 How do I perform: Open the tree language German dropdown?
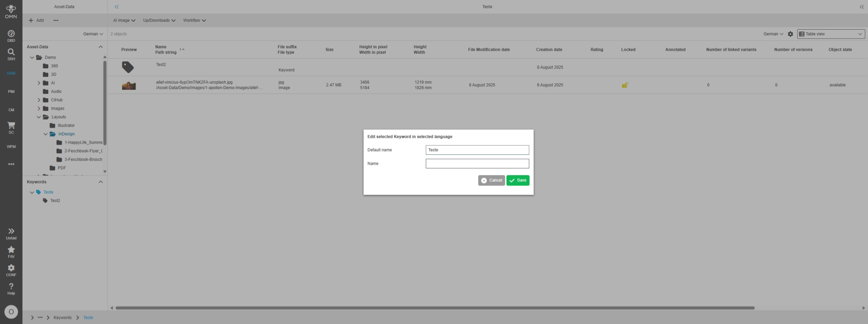tap(93, 34)
